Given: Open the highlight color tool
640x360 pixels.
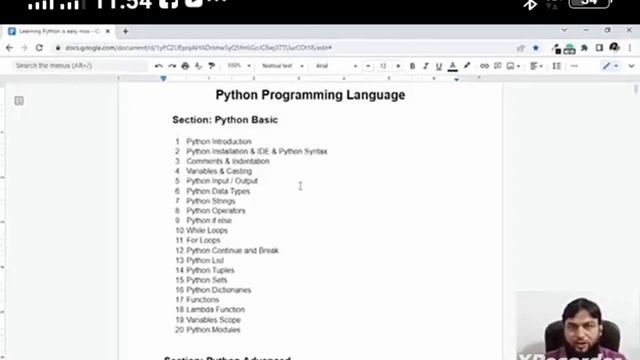Looking at the screenshot, I should tap(467, 66).
